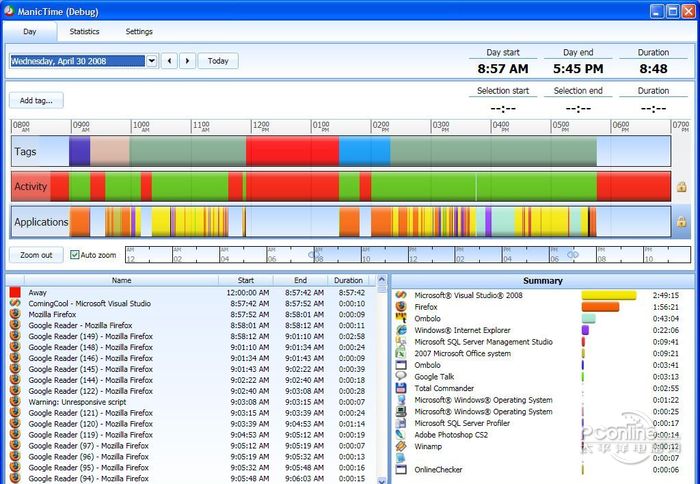Screen dimensions: 700x484
Task: Click the Firefox icon beside 'Mozilla Firefox' row
Action: (x=15, y=314)
